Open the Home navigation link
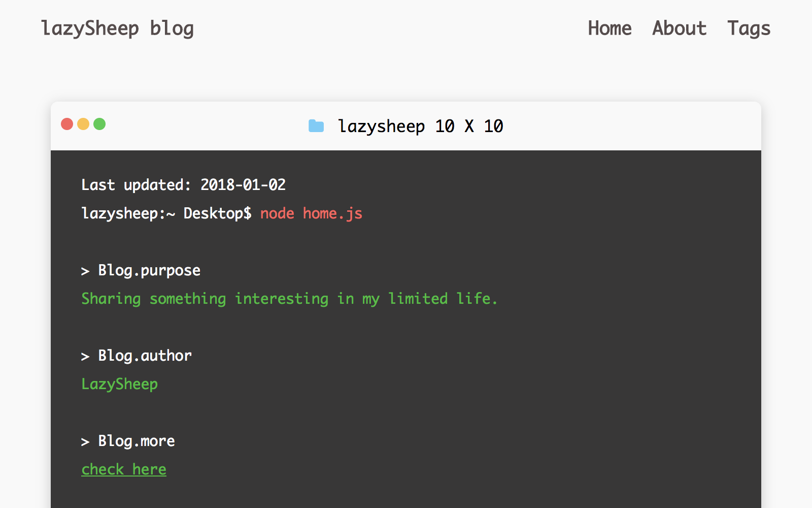Screen dimensions: 812x508 tap(610, 28)
